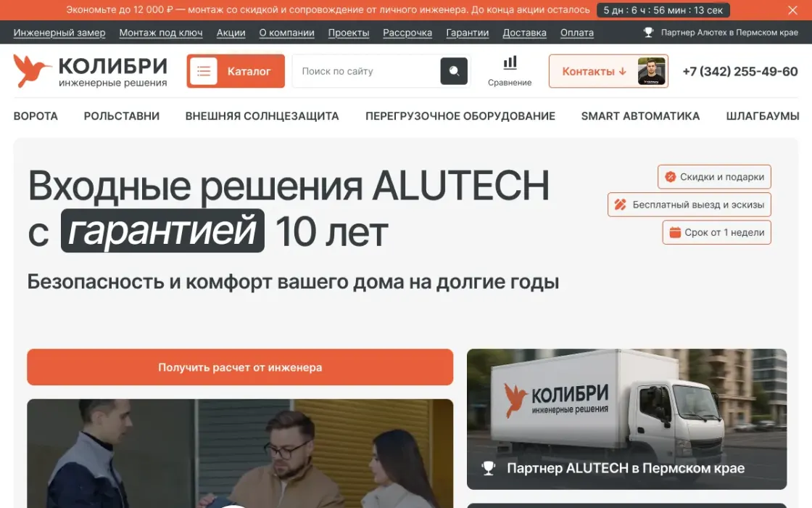Image resolution: width=812 pixels, height=508 pixels.
Task: Open the Каталог button
Action: pyautogui.click(x=236, y=71)
